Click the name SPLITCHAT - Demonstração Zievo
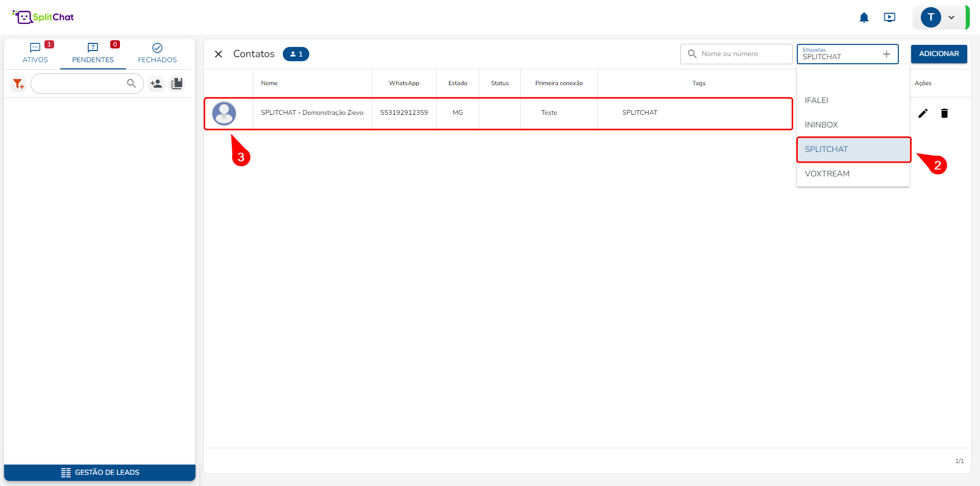 click(312, 113)
